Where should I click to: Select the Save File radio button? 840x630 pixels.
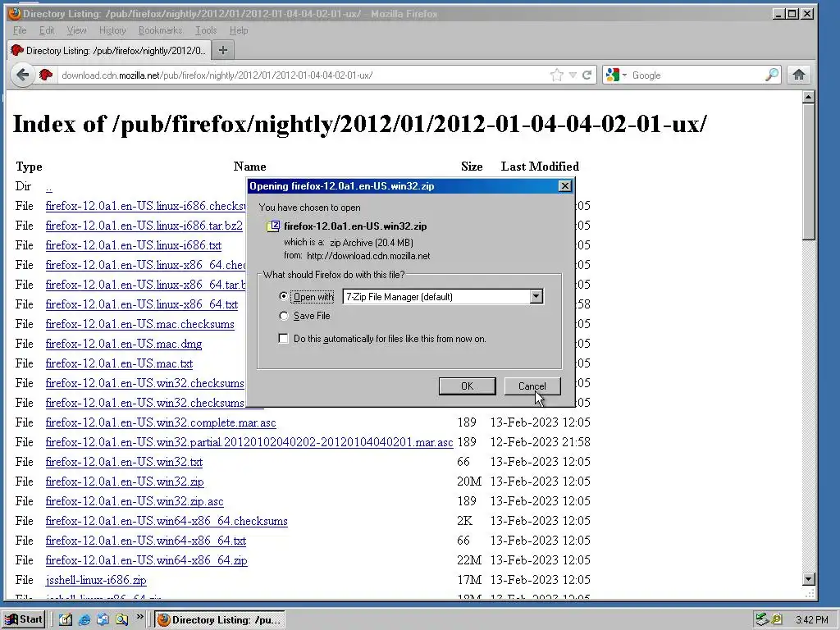[283, 316]
